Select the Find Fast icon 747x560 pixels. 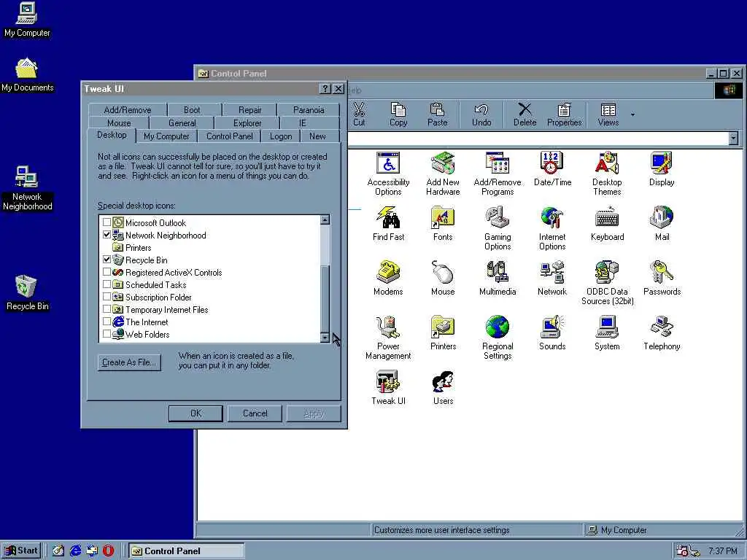pyautogui.click(x=388, y=224)
